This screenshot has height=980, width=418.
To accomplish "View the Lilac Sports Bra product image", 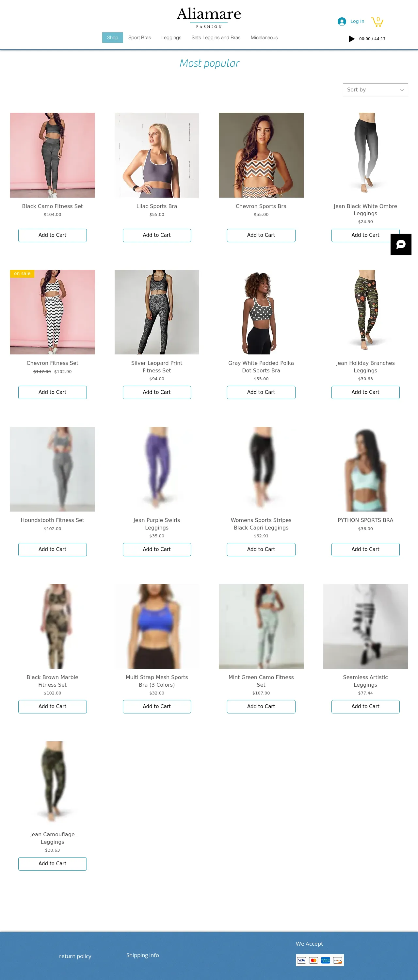I will [x=157, y=155].
